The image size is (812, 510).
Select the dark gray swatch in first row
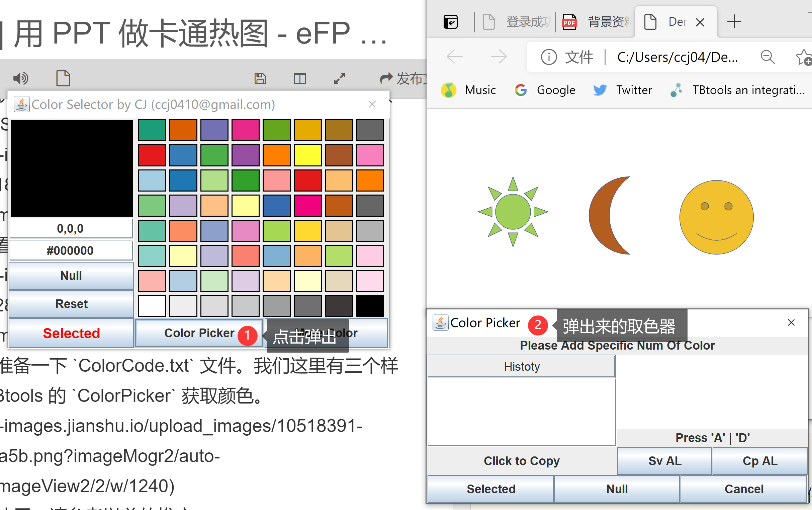click(370, 130)
